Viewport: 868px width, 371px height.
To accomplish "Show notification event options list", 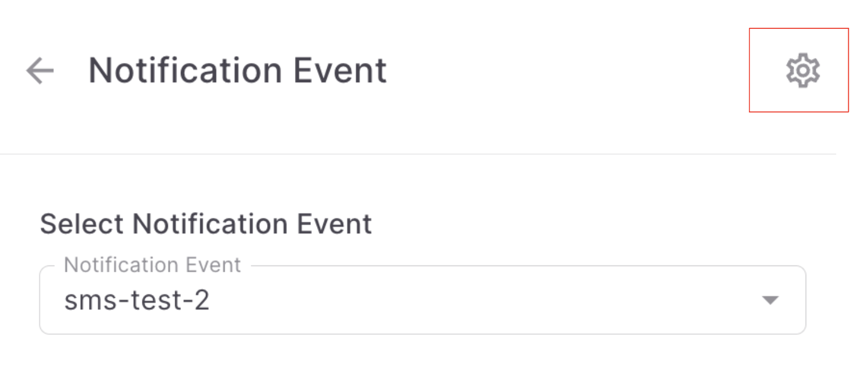I will click(770, 300).
